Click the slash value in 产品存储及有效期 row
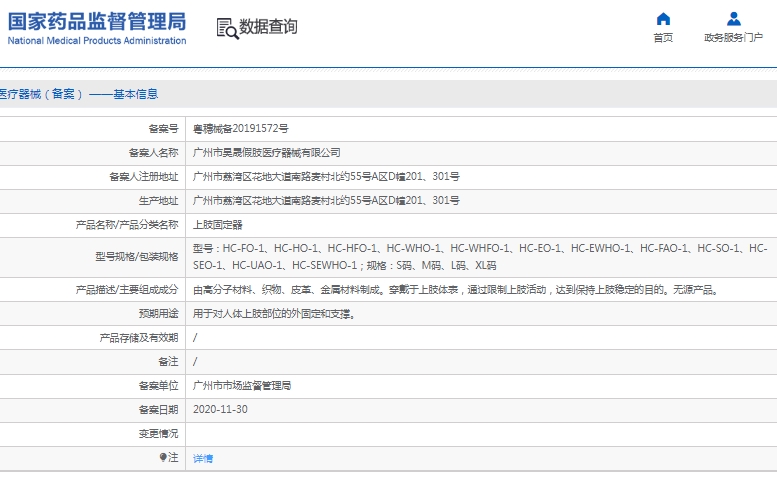The width and height of the screenshot is (777, 478). click(x=195, y=338)
